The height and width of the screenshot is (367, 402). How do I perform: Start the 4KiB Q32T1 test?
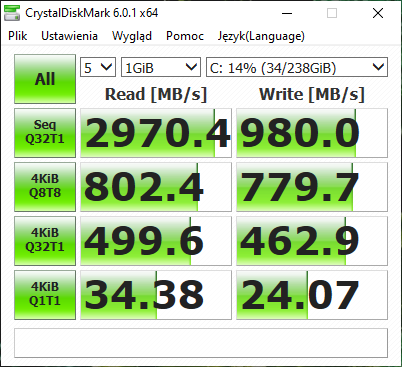(x=45, y=241)
